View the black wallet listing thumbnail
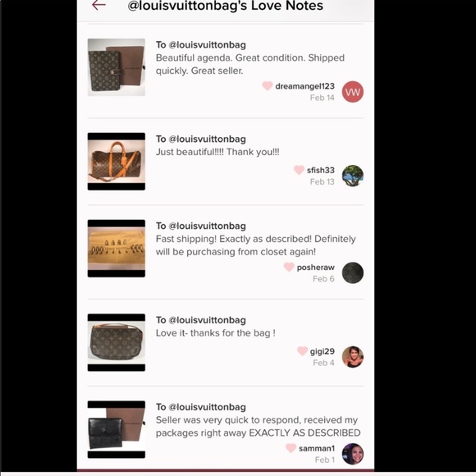The width and height of the screenshot is (476, 476). (117, 429)
